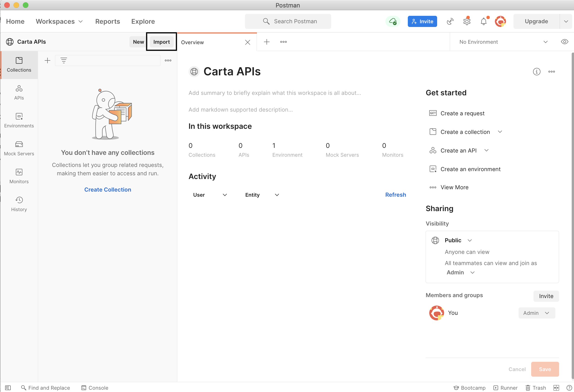This screenshot has width=574, height=392.
Task: Expand the Upgrade options arrow
Action: [x=566, y=21]
